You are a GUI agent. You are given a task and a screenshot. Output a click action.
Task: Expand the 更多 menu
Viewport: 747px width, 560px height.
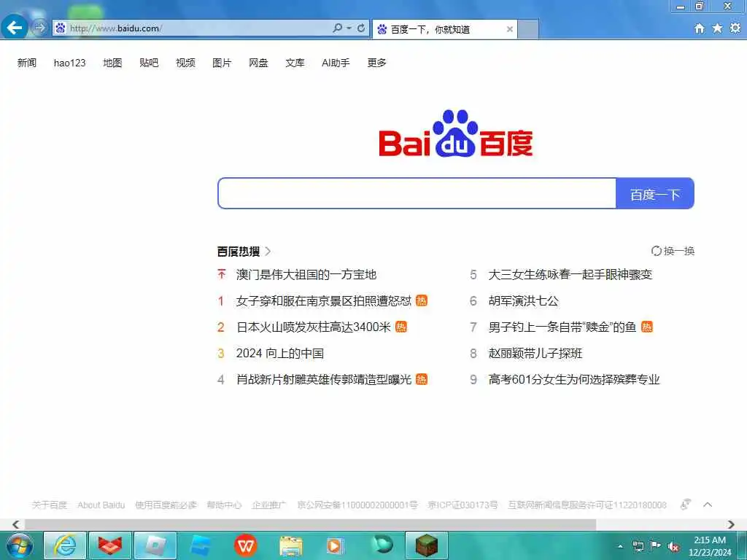[376, 63]
